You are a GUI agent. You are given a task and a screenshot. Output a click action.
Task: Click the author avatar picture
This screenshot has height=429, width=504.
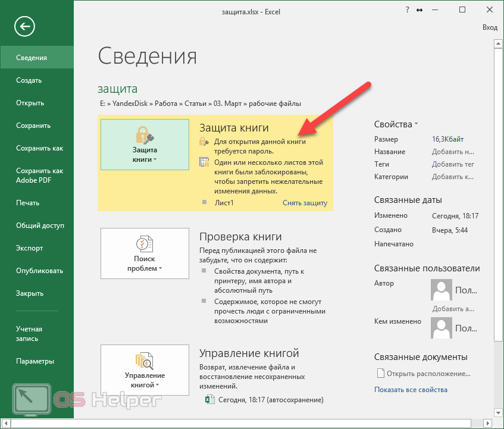click(442, 290)
